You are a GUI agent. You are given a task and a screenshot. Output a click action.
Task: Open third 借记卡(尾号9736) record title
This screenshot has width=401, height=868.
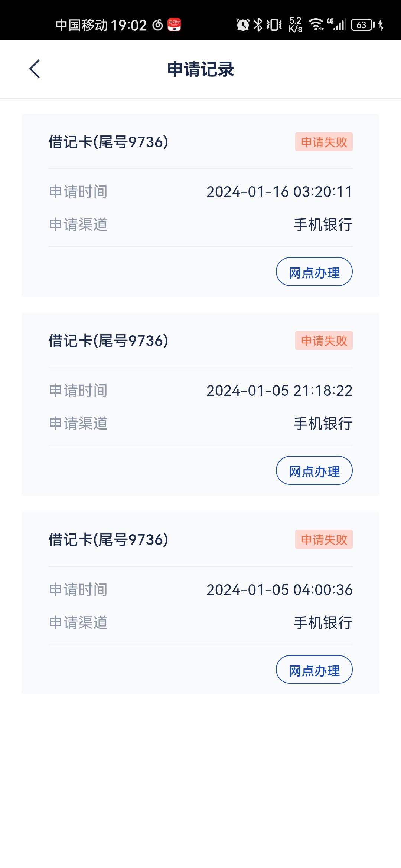(108, 540)
